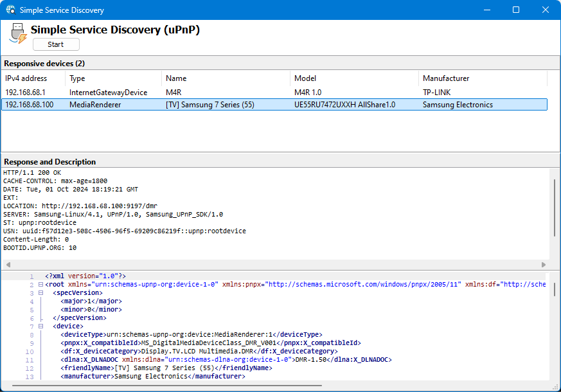
Task: Sort devices by Model column header
Action: [x=354, y=78]
